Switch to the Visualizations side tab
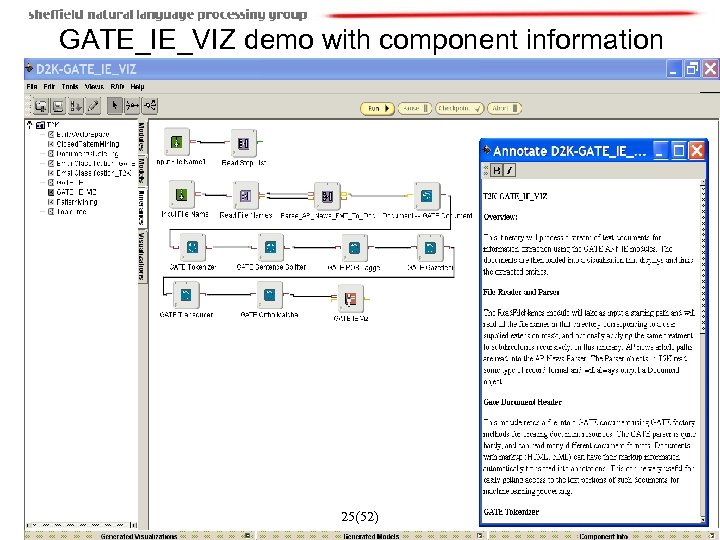Image resolution: width=720 pixels, height=540 pixels. tap(142, 255)
